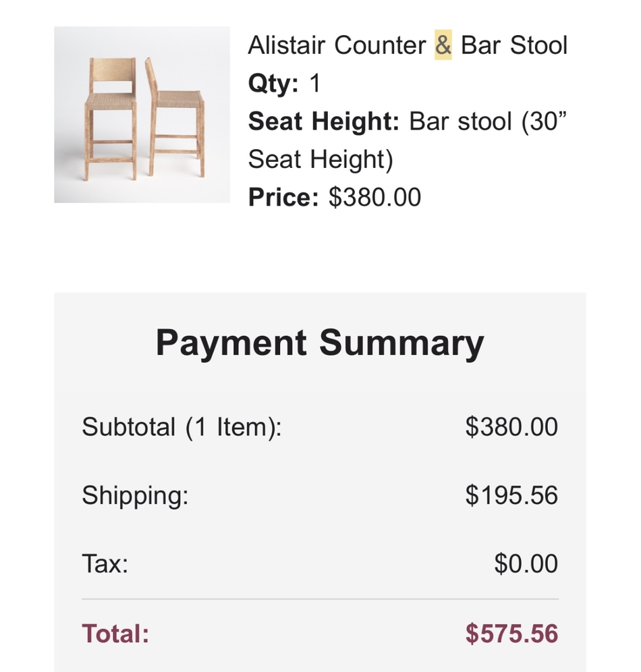Click the Total label

pos(115,634)
